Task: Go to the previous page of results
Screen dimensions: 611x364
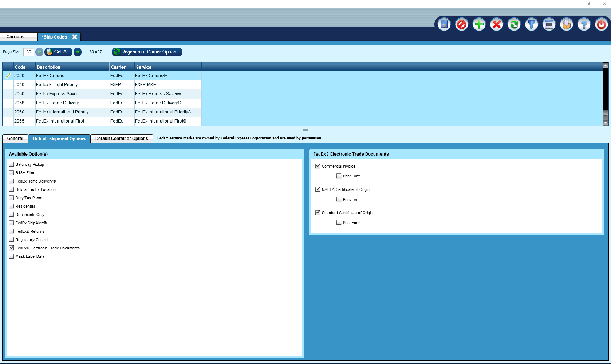Action: click(x=39, y=52)
